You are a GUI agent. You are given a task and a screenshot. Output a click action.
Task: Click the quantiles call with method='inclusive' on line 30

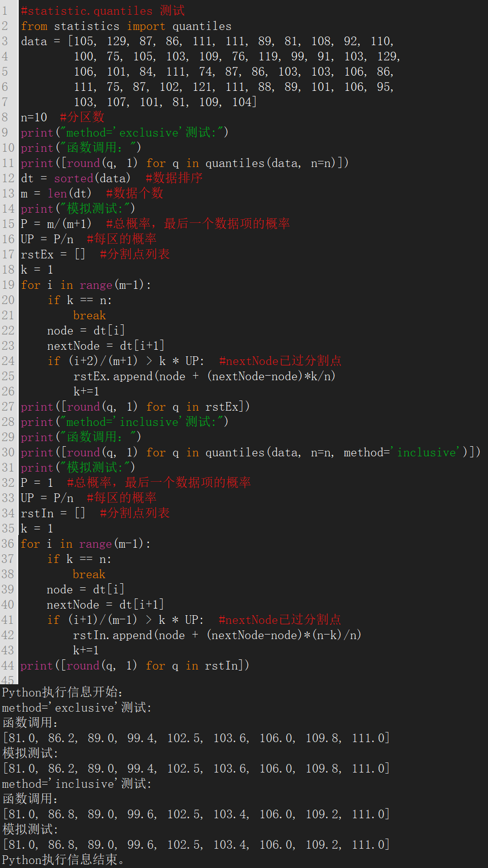pos(251,452)
